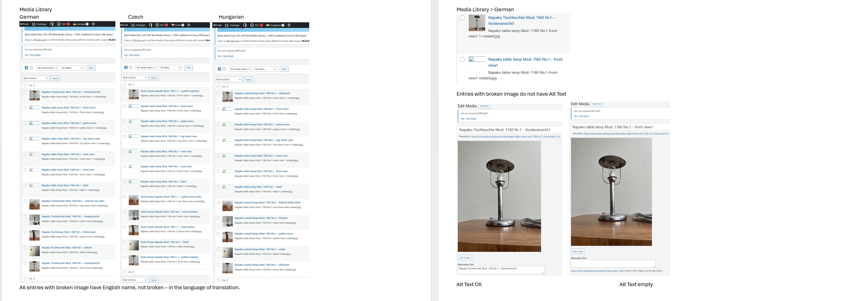Tick checkbox for Stolní lampa pohled zepředu1
The width and height of the screenshot is (868, 301).
pyautogui.click(x=125, y=91)
